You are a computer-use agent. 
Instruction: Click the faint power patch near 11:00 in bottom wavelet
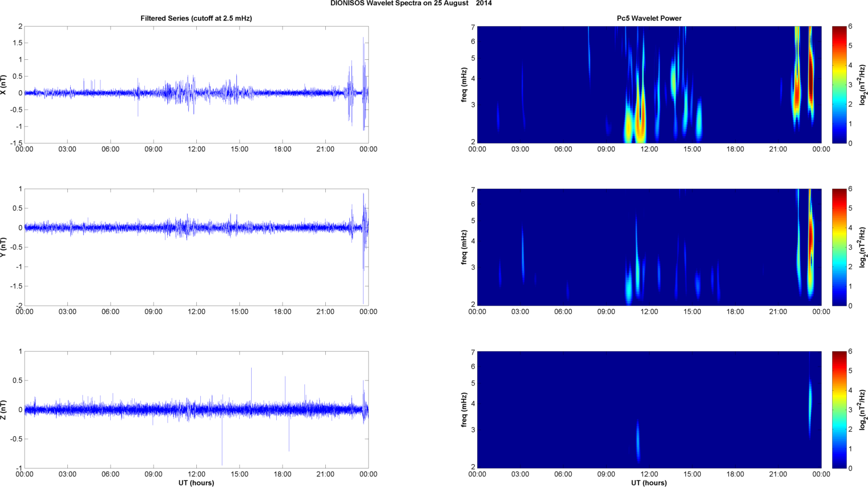click(x=638, y=441)
